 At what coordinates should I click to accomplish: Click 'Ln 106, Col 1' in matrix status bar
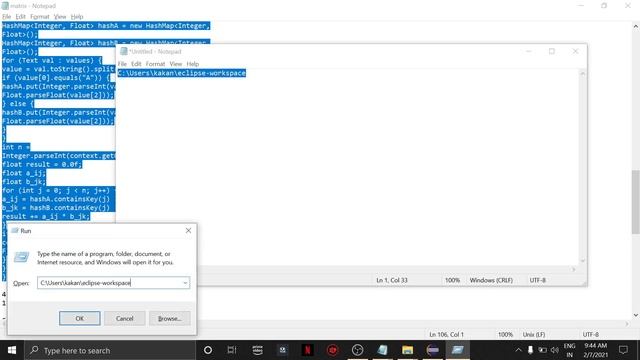(447, 335)
